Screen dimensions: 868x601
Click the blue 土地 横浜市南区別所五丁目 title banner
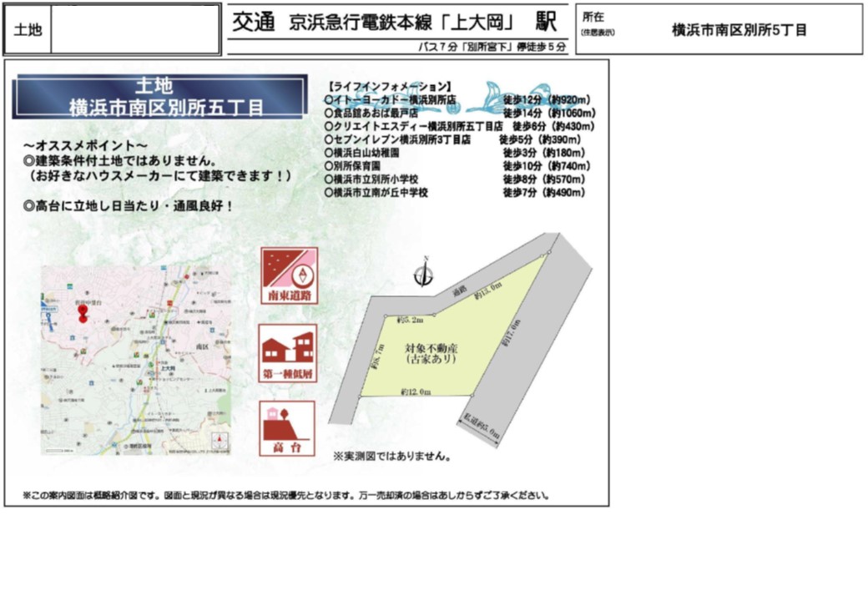(165, 97)
